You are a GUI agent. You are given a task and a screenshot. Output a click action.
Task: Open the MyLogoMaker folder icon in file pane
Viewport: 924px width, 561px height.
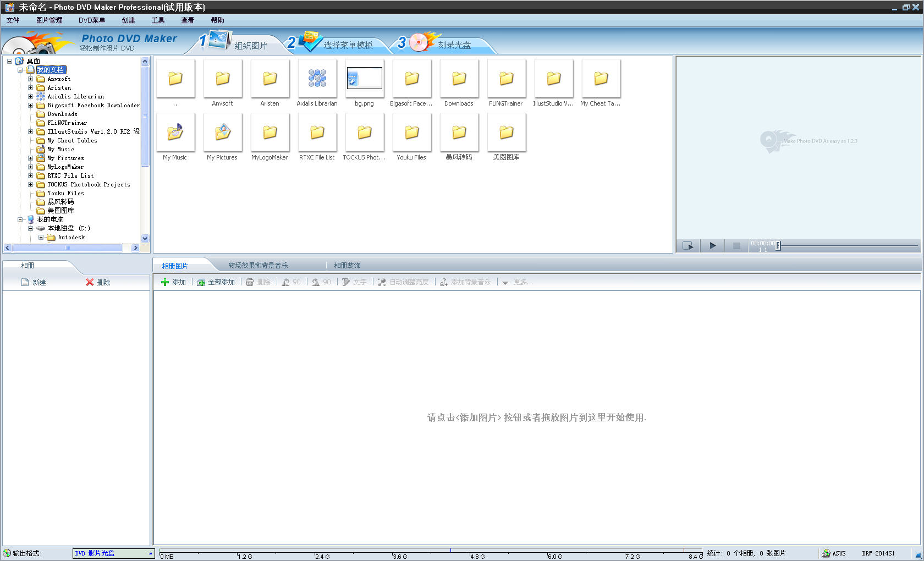tap(270, 133)
